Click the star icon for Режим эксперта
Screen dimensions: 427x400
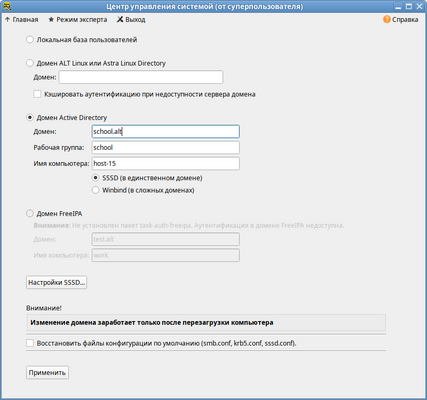point(51,19)
